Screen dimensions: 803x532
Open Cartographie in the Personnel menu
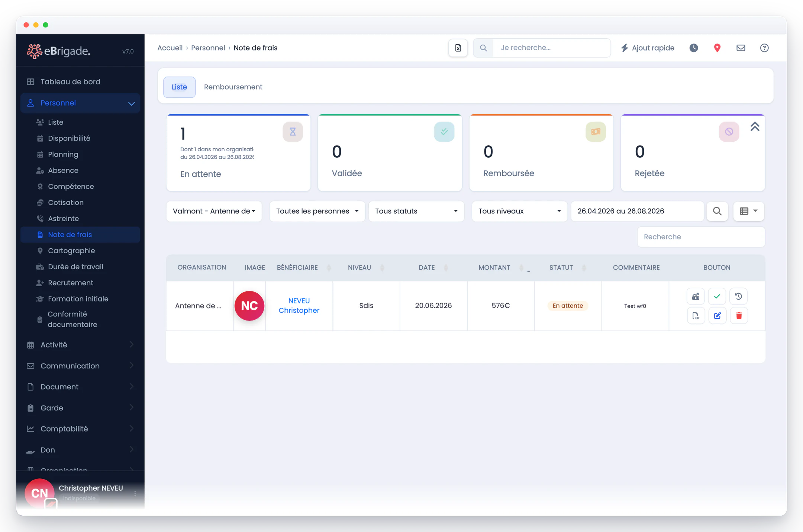[71, 251]
